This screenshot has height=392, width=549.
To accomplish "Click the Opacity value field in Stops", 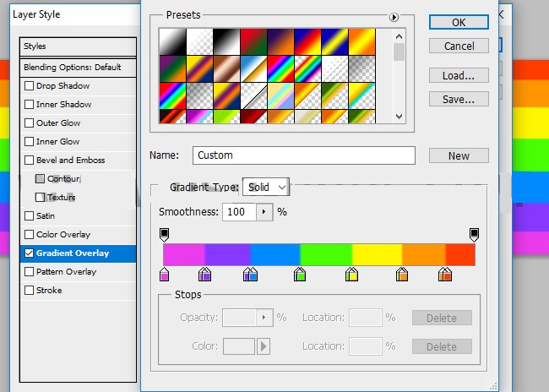I will point(240,318).
